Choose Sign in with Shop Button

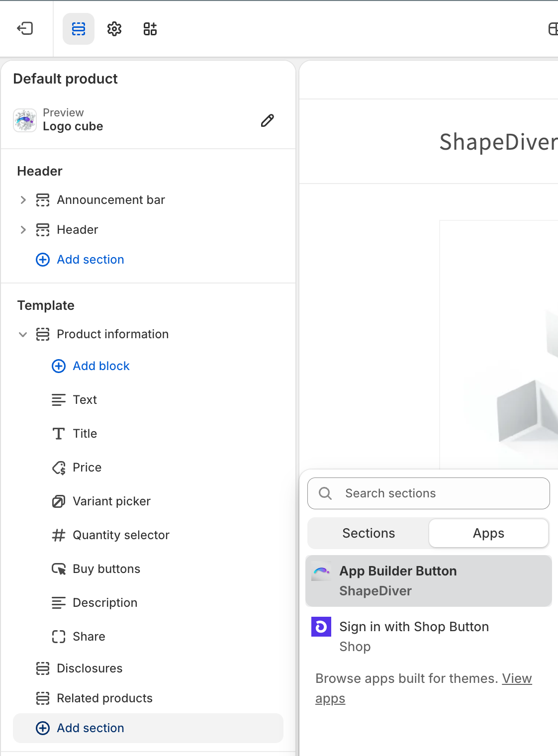click(429, 637)
